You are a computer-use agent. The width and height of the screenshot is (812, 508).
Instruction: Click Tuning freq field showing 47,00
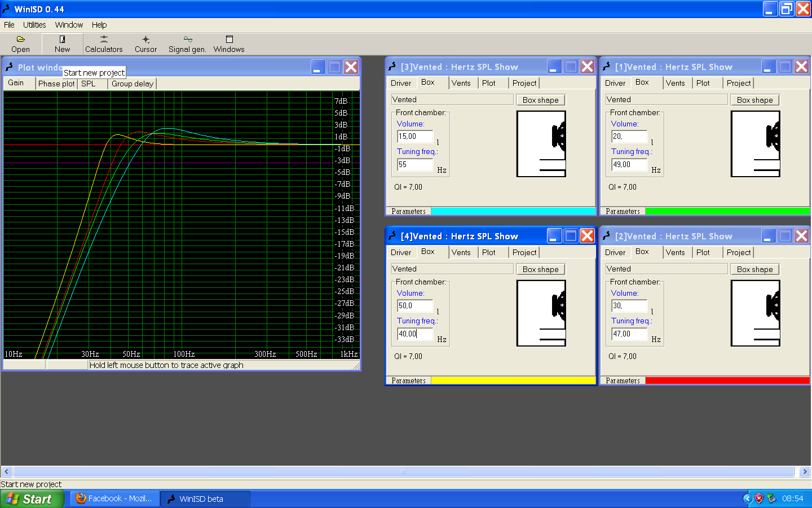[629, 334]
